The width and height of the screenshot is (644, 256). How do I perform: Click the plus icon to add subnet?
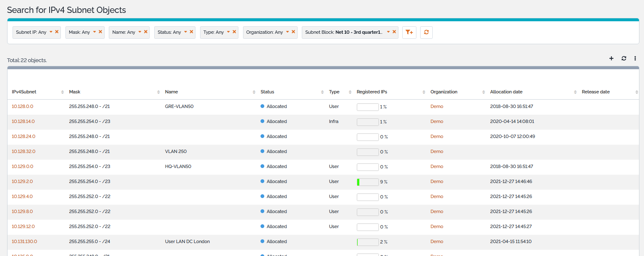(x=611, y=58)
